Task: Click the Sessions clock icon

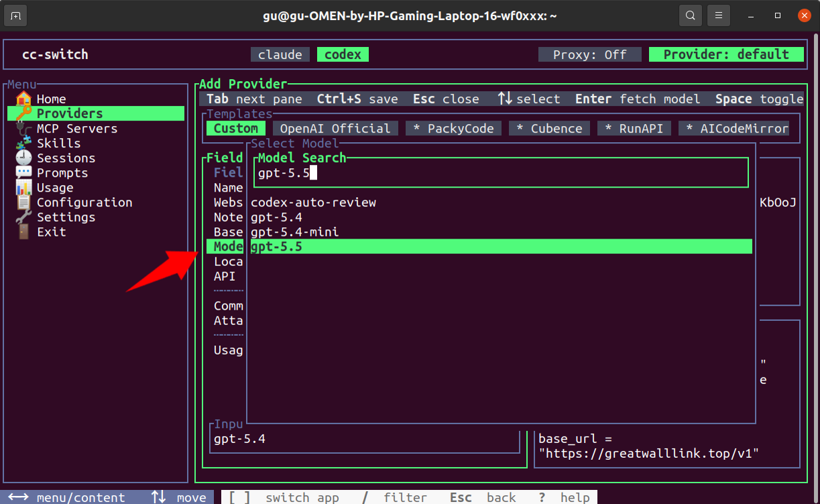Action: point(23,157)
